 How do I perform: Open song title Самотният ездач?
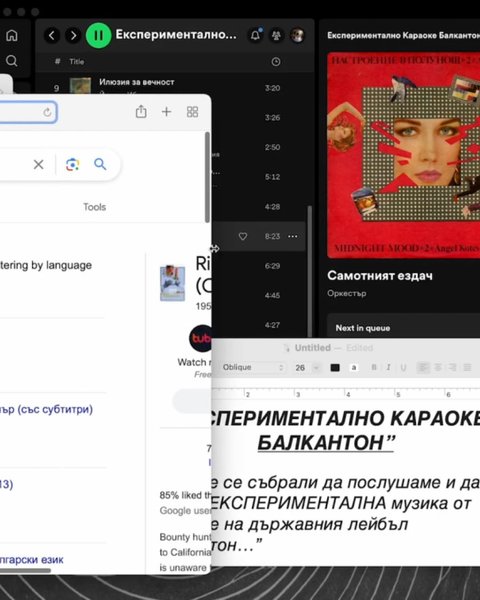click(380, 276)
